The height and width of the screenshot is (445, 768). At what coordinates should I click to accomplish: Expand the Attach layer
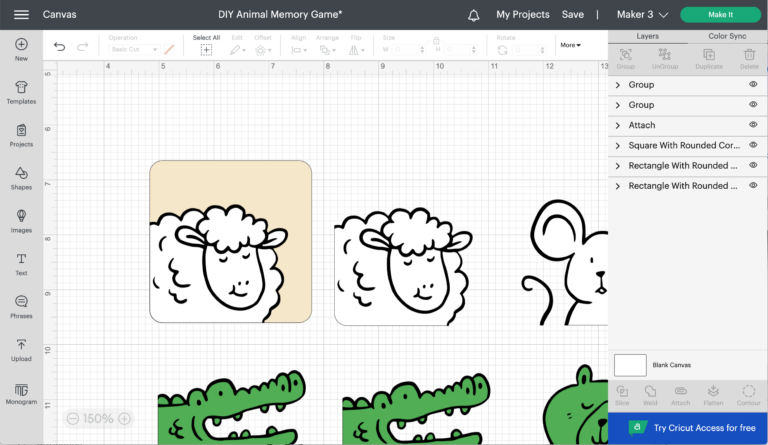click(618, 126)
